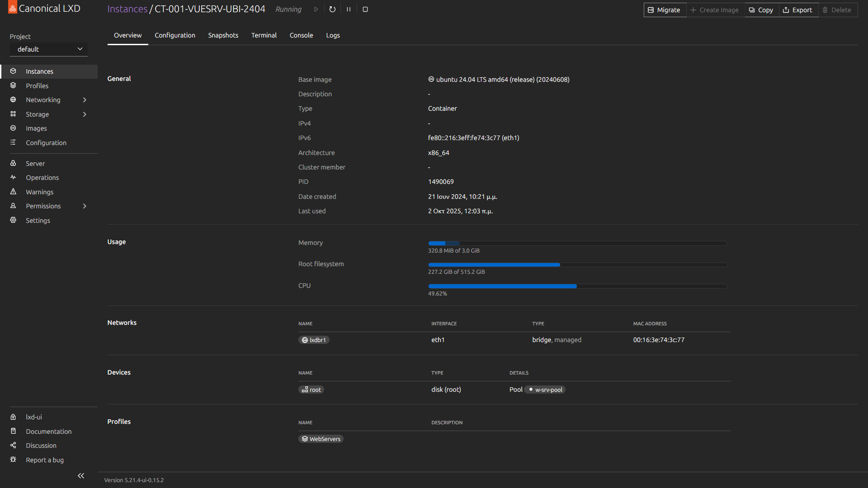This screenshot has width=868, height=488.
Task: Freeze the instance with the pause icon
Action: pos(349,9)
